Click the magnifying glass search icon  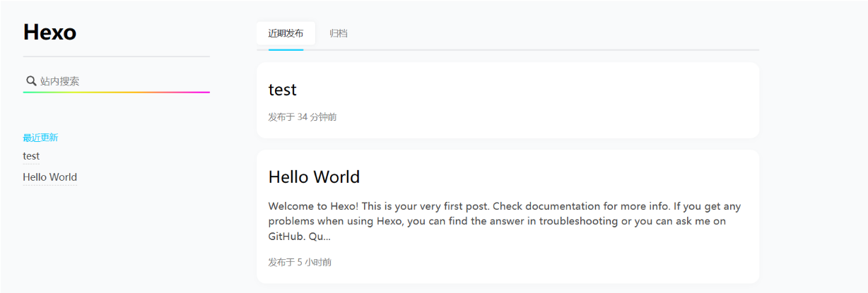click(x=31, y=81)
